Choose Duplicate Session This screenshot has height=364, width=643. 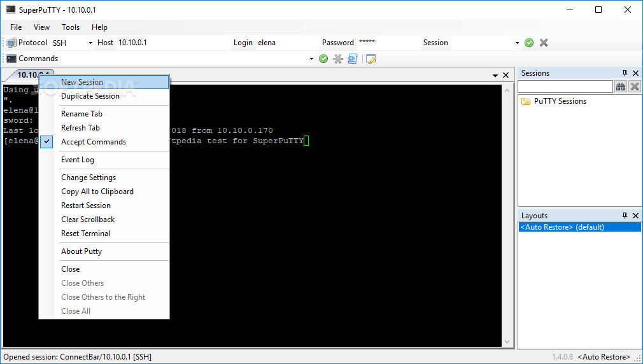click(104, 96)
